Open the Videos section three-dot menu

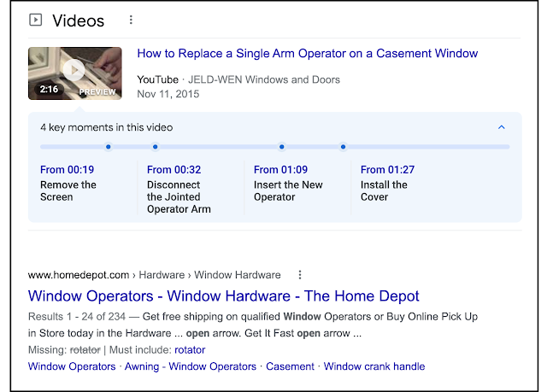(x=131, y=20)
